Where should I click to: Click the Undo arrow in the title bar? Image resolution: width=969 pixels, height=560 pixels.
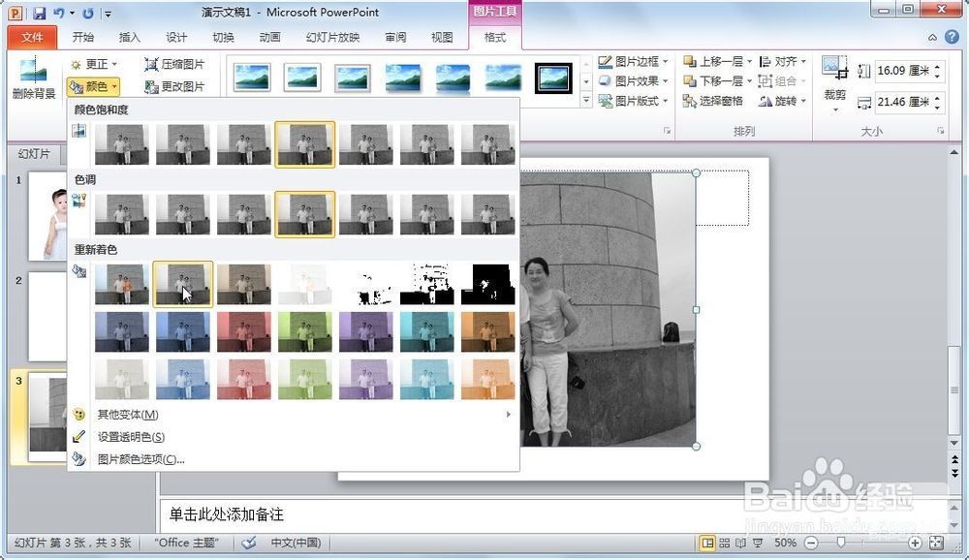pyautogui.click(x=59, y=14)
